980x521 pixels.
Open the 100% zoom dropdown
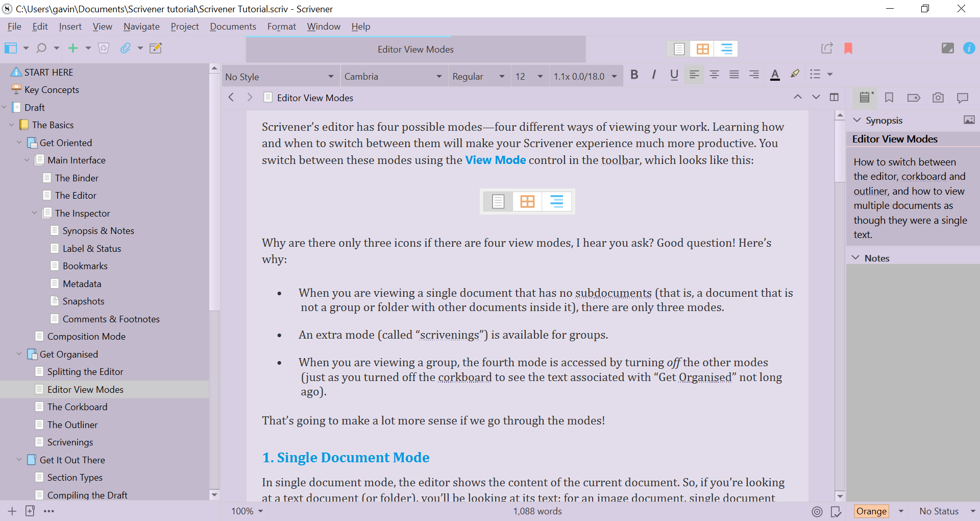tap(247, 511)
